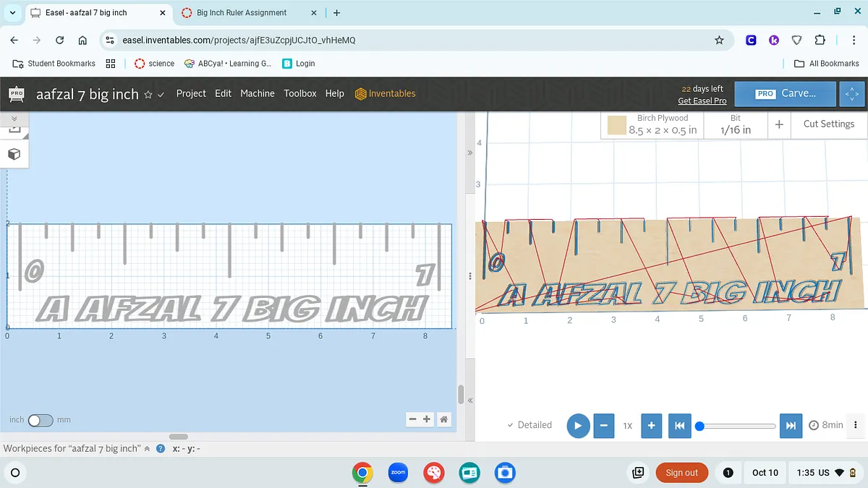
Task: Click the Get Easel Pro link
Action: [x=702, y=101]
